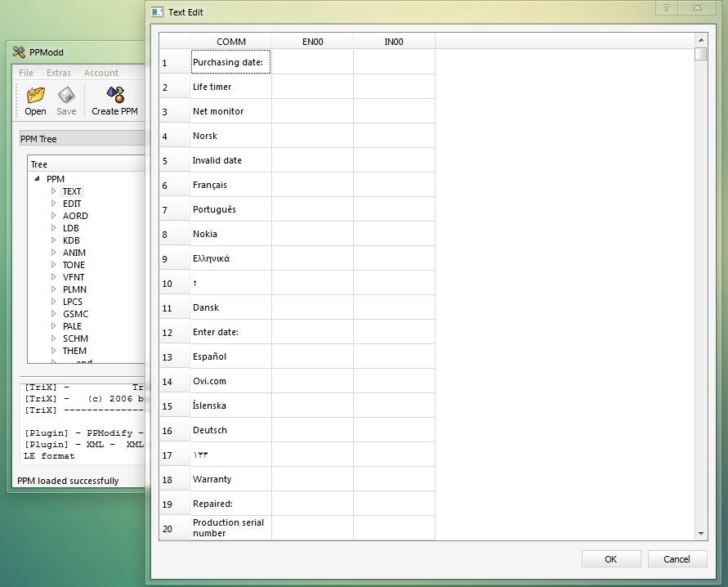728x587 pixels.
Task: Select the PALE item in the tree
Action: point(72,326)
